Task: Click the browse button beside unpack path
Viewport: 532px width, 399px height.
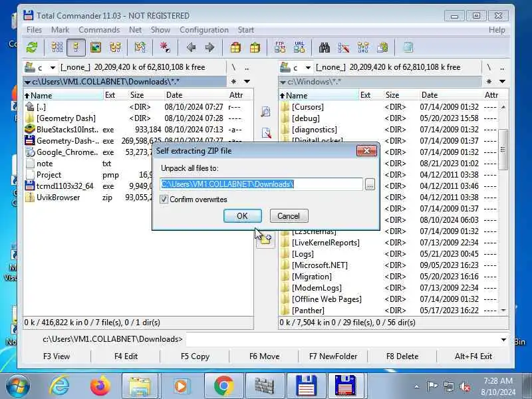Action: (x=370, y=184)
